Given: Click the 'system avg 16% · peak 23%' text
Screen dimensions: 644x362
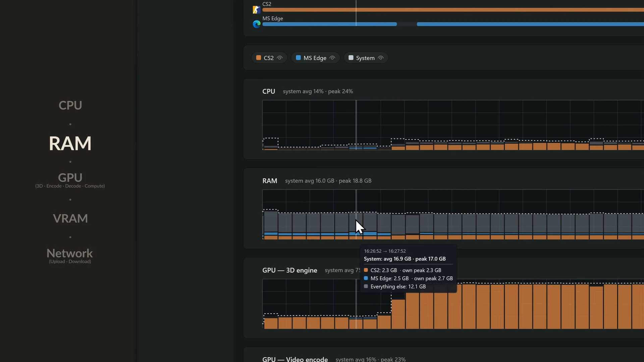Looking at the screenshot, I should point(371,359).
